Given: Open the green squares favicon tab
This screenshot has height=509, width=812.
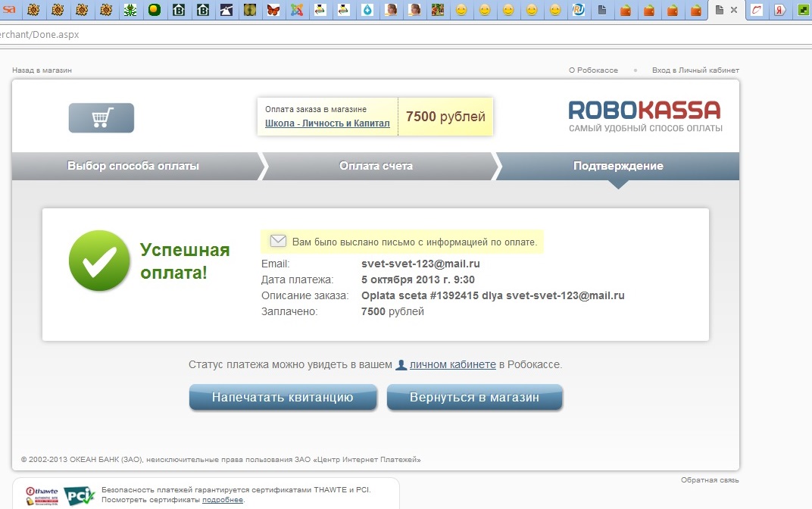Looking at the screenshot, I should [x=802, y=9].
